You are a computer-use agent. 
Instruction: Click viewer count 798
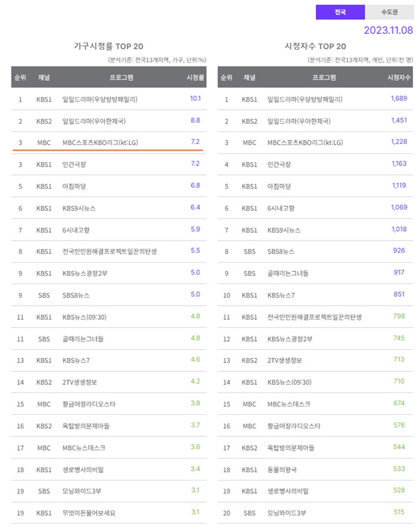(399, 317)
